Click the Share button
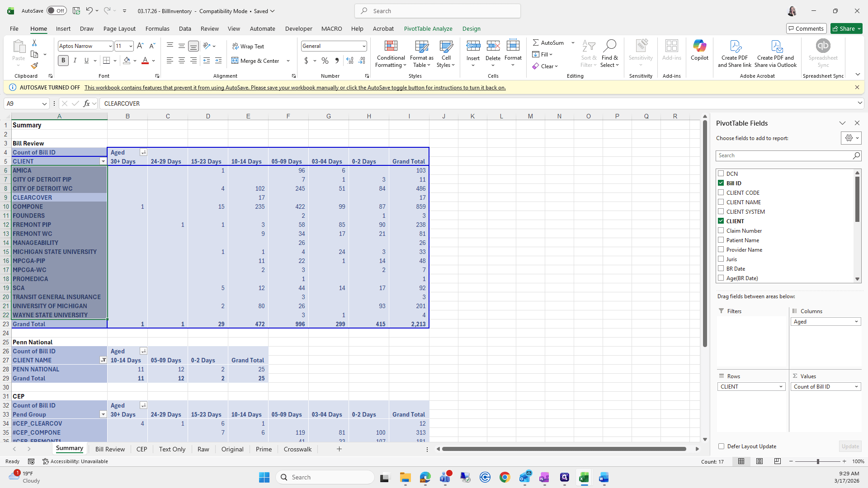The height and width of the screenshot is (488, 868). coord(846,28)
